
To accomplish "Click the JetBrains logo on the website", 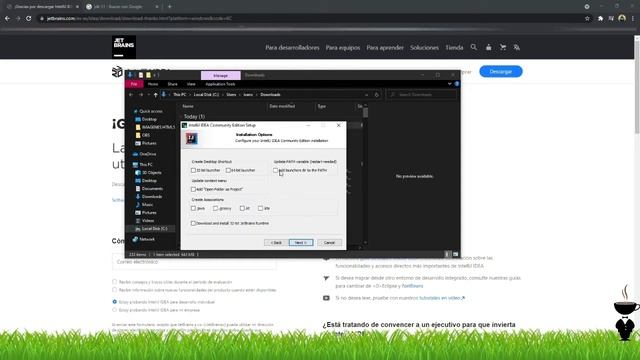I will (124, 47).
